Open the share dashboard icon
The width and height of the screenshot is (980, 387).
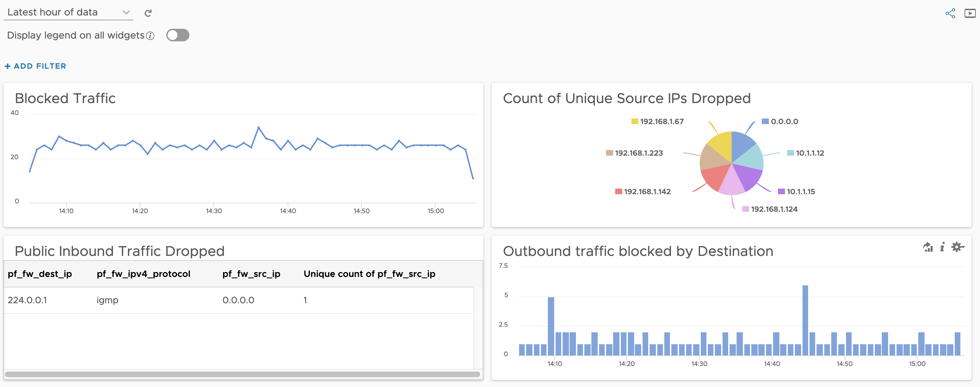pos(950,13)
